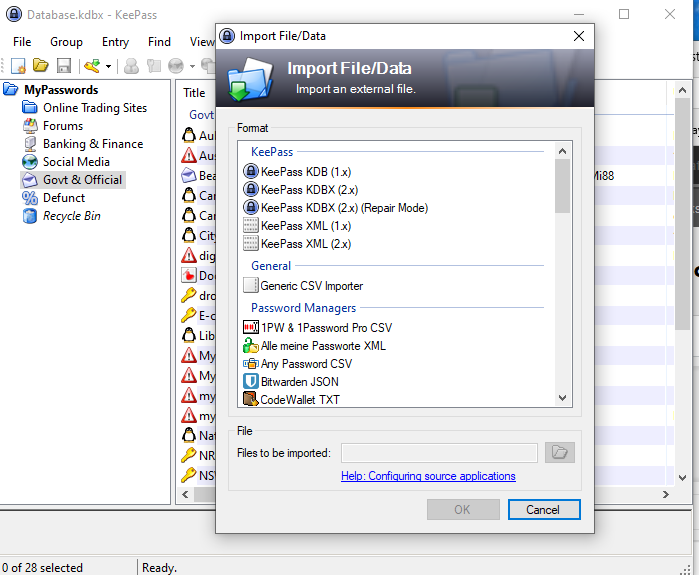699x575 pixels.
Task: Click the Title column header
Action: coord(194,93)
